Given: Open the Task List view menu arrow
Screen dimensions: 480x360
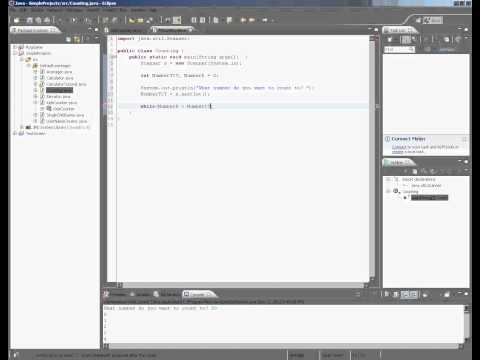Looking at the screenshot, I should (x=466, y=39).
